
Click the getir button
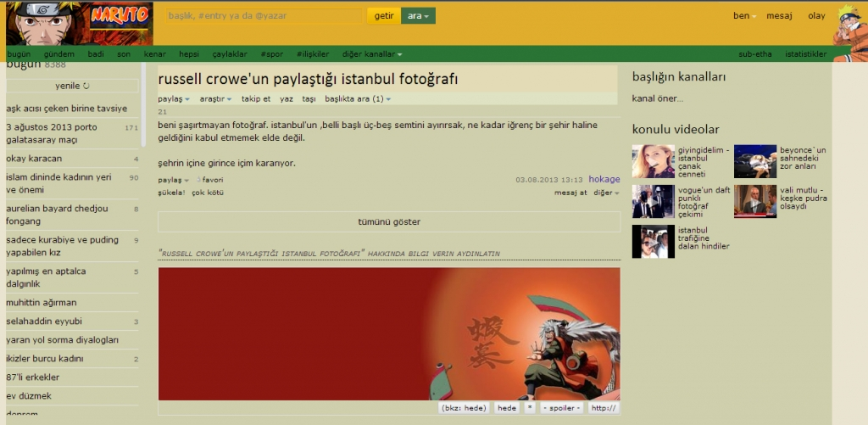[384, 16]
